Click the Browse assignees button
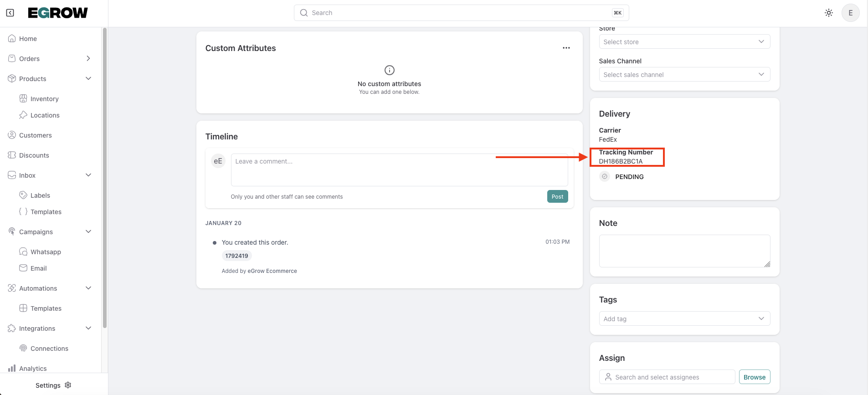 pos(754,377)
